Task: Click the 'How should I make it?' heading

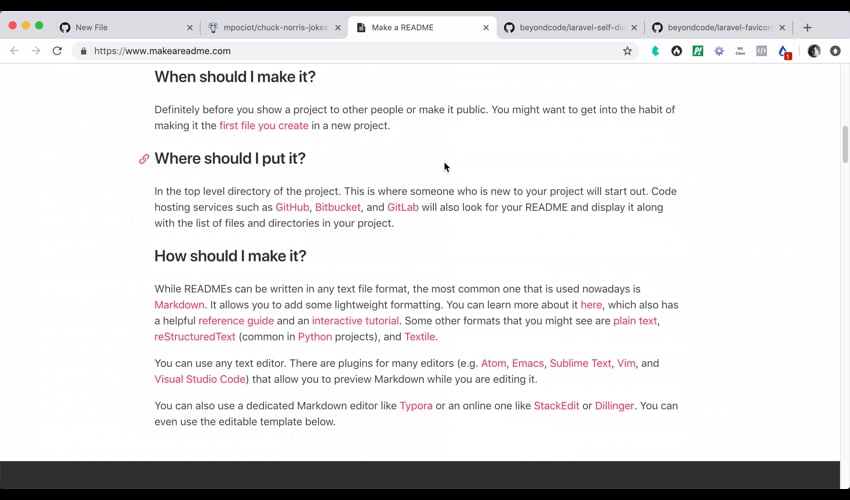Action: (x=230, y=256)
